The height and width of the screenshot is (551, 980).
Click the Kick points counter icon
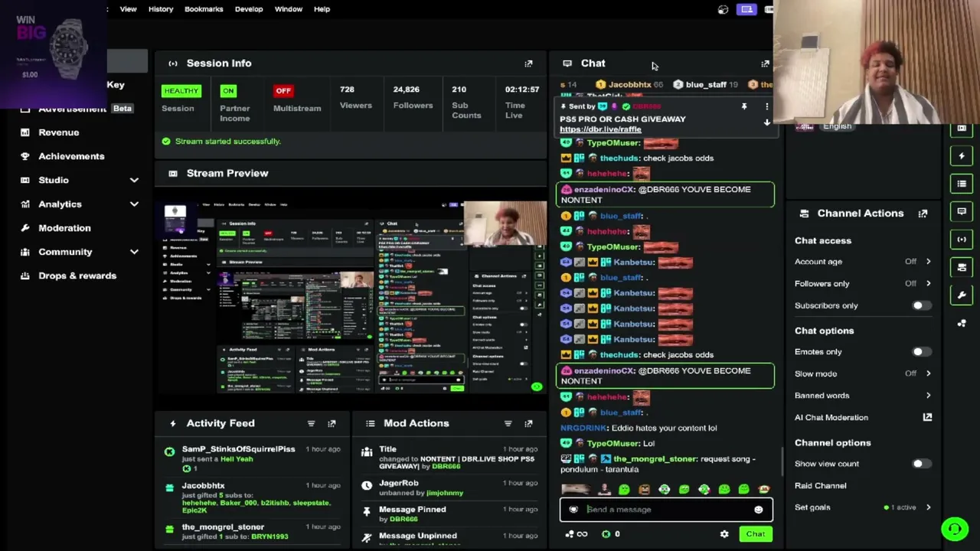[x=606, y=534]
